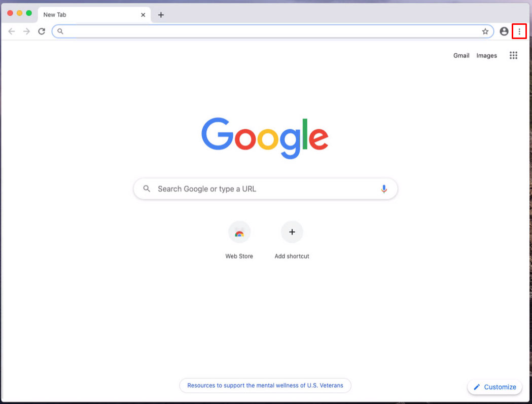
Task: Bookmark this page with the star icon
Action: (485, 31)
